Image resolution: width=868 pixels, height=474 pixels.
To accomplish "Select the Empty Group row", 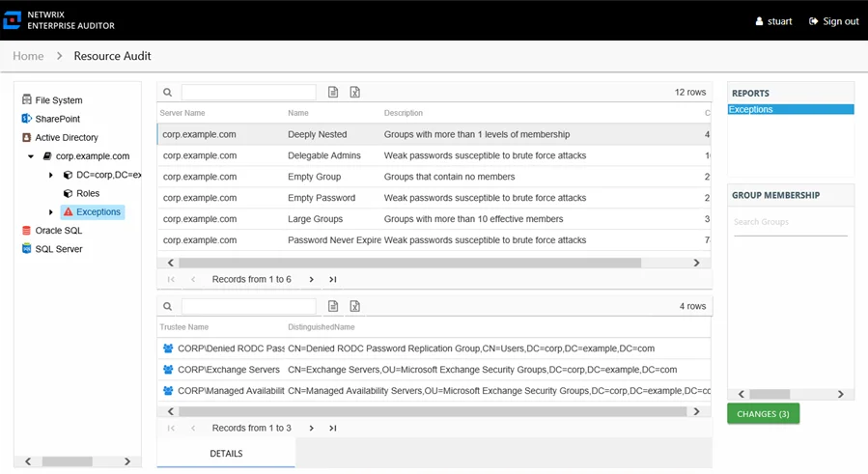I will click(x=434, y=177).
